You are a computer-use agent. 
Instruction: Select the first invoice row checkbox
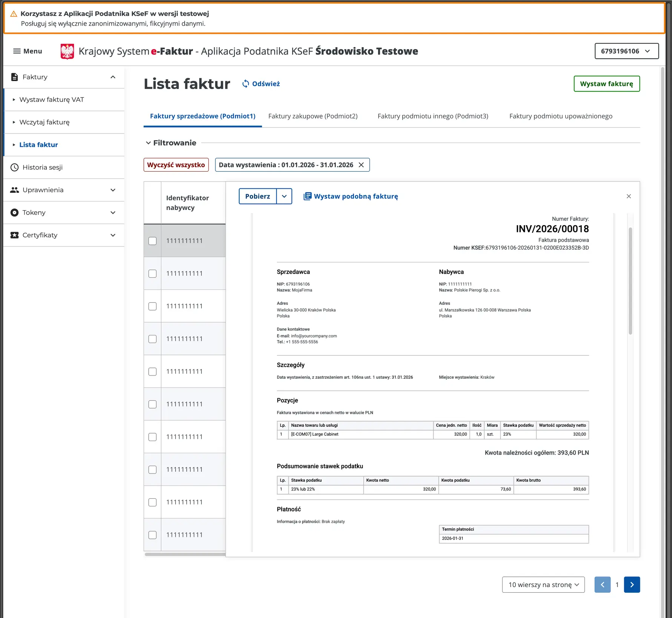coord(152,240)
